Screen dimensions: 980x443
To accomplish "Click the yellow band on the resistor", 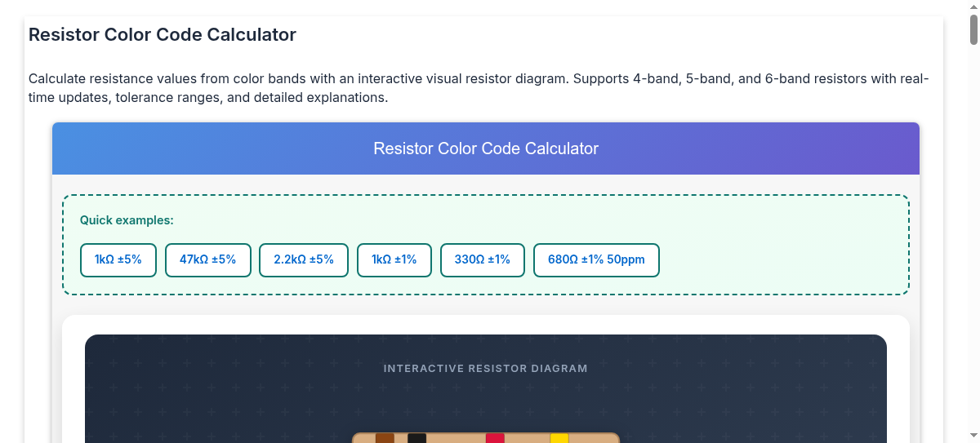I will (559, 438).
